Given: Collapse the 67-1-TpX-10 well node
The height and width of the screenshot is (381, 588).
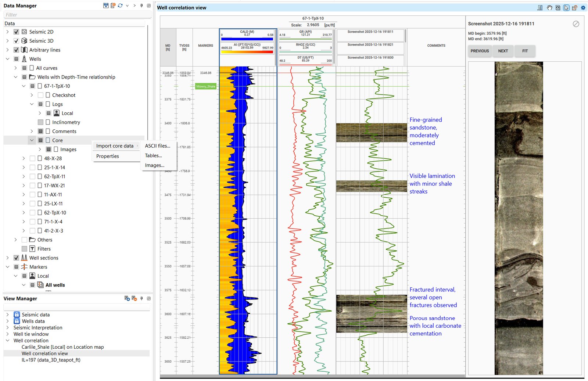Looking at the screenshot, I should pos(24,86).
